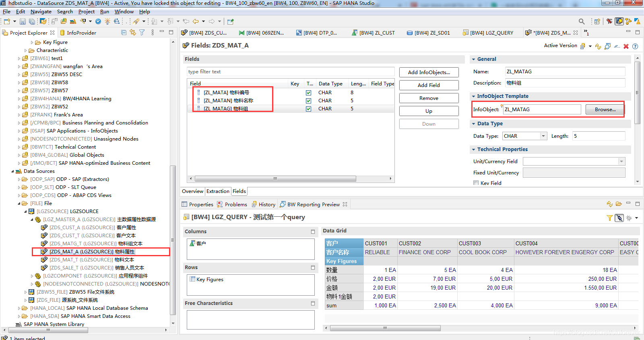Click yellow filter icon in BW Reporting Preview
The image size is (644, 340).
click(x=610, y=218)
